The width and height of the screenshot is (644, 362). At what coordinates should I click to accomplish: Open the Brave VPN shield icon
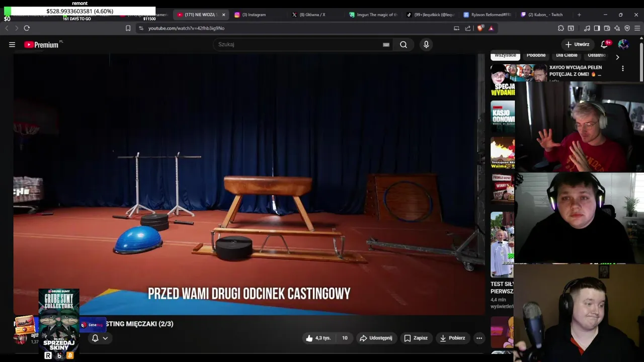click(x=627, y=28)
